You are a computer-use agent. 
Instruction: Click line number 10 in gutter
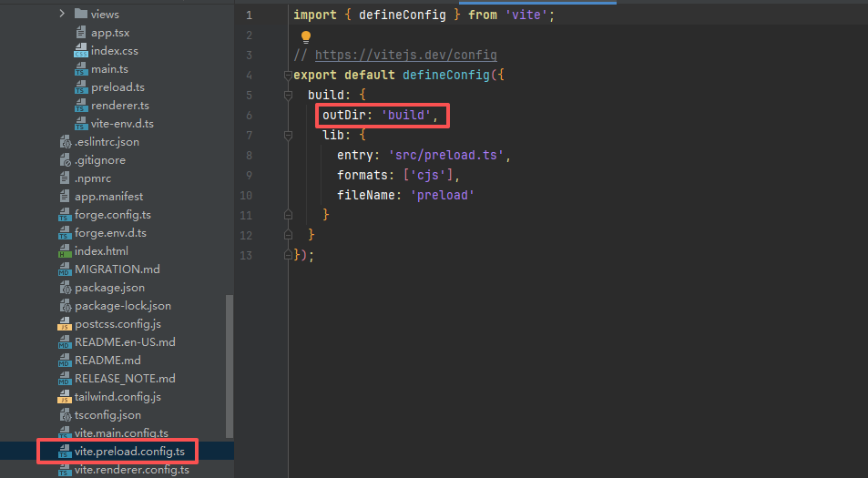click(x=246, y=195)
